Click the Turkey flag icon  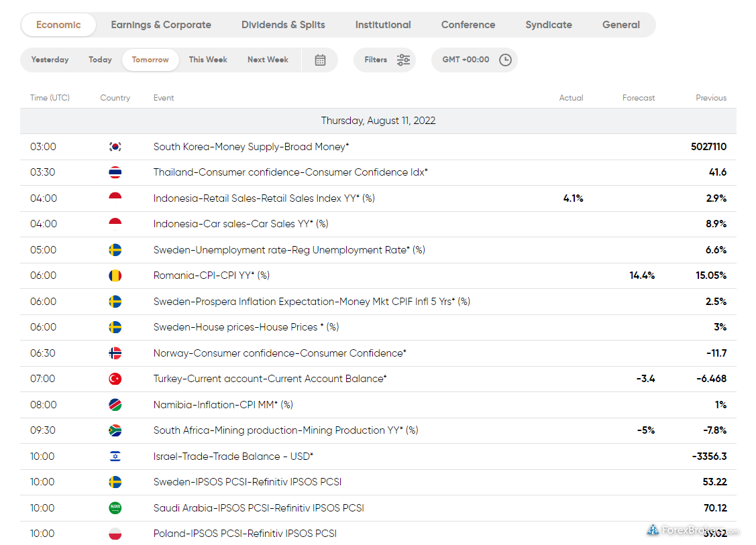tap(115, 379)
